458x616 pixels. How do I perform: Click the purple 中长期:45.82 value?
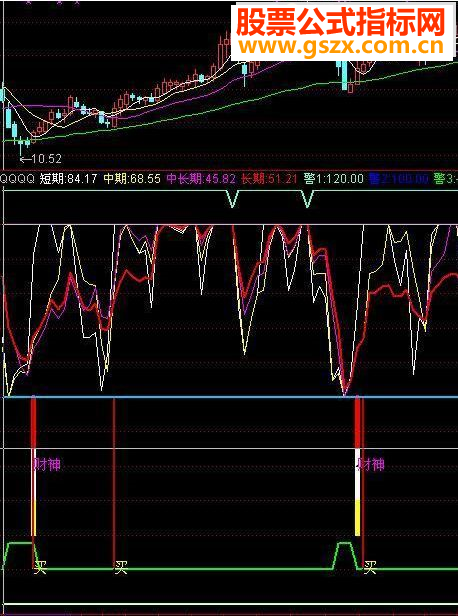201,179
